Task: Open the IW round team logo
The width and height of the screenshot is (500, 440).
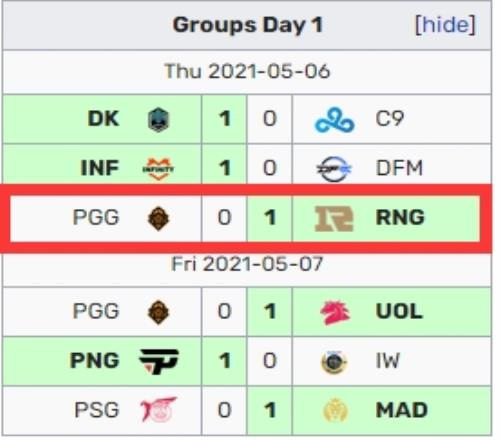Action: [x=334, y=362]
